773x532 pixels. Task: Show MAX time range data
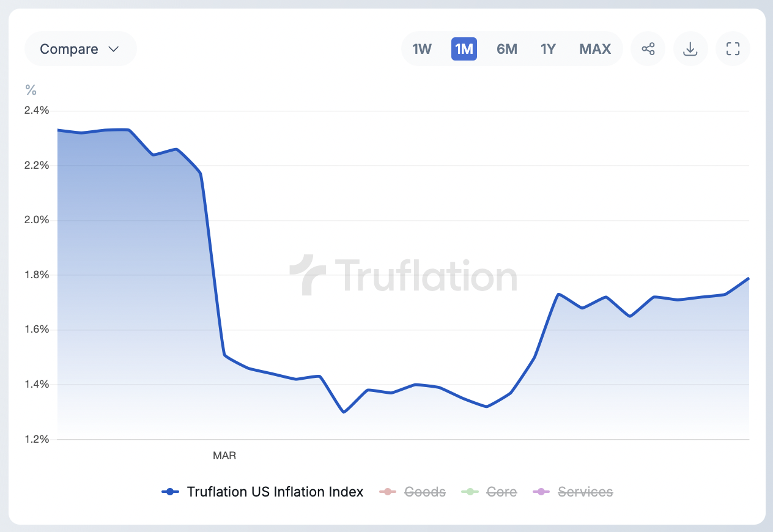pyautogui.click(x=595, y=49)
